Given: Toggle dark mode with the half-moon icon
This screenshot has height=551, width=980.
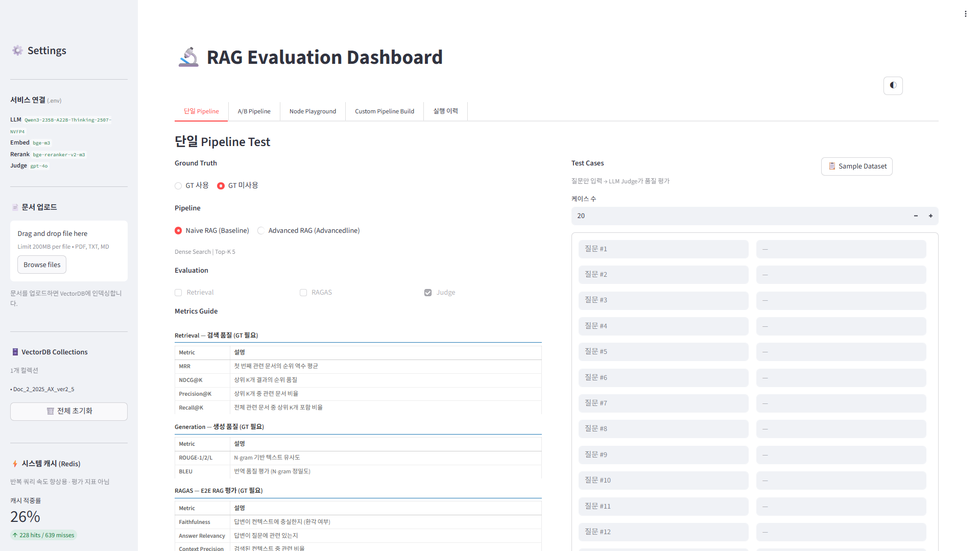Looking at the screenshot, I should [x=893, y=85].
